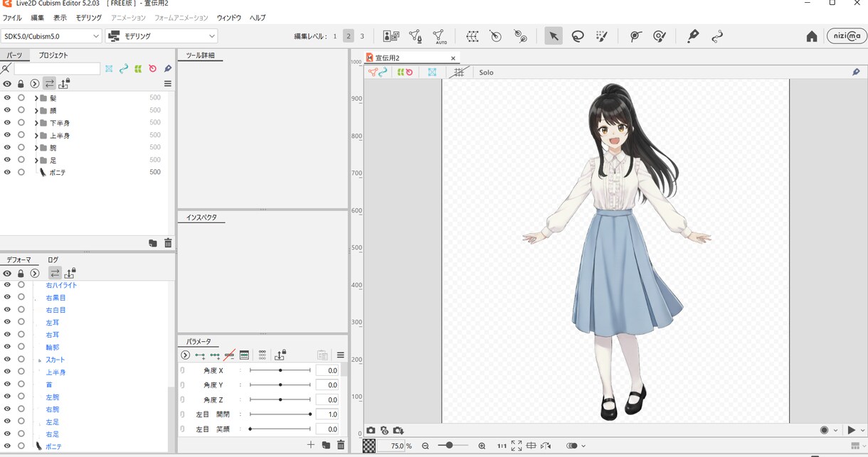Toggle visibility of 髪 part
This screenshot has height=457, width=868.
pyautogui.click(x=7, y=97)
